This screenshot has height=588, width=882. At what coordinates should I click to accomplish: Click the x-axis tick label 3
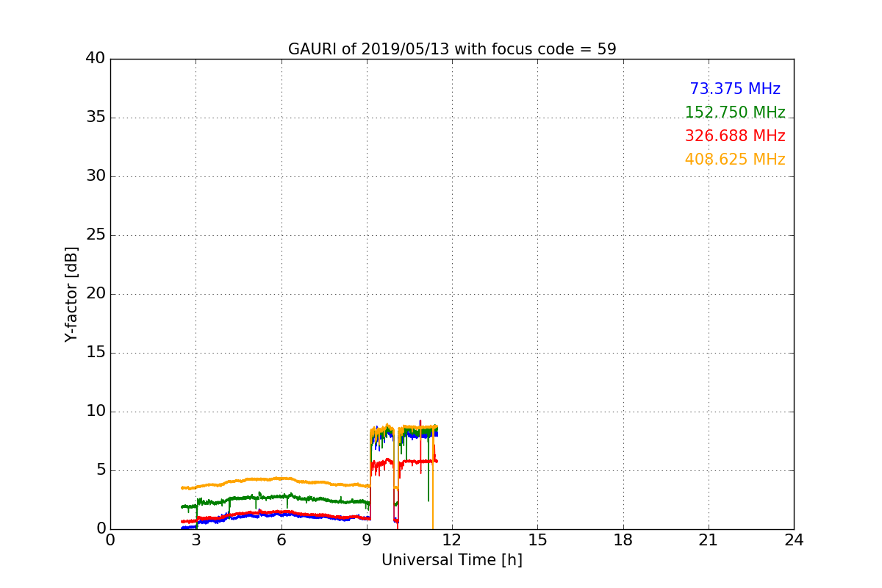point(196,540)
